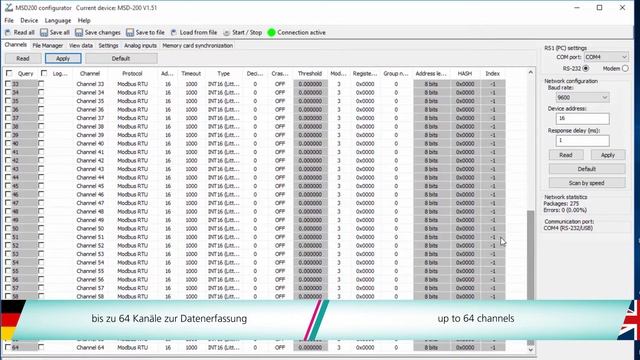Select the Modem radio button
The width and height of the screenshot is (640, 360).
click(x=625, y=68)
